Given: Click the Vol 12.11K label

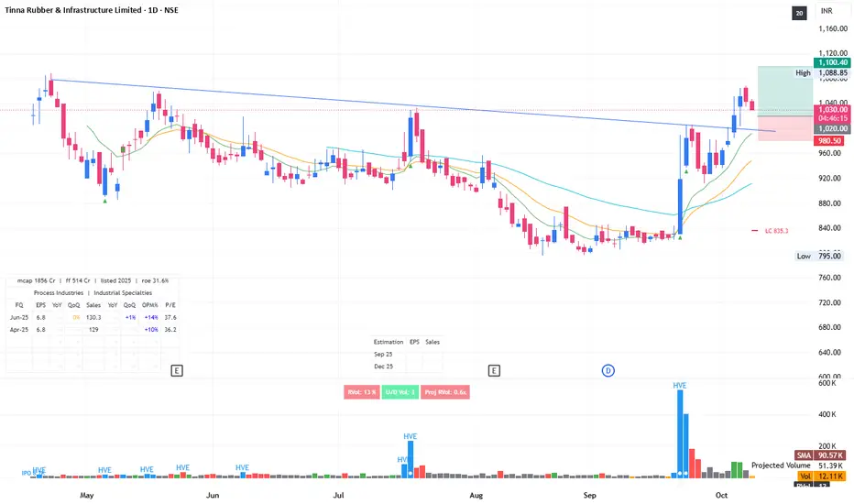Looking at the screenshot, I should click(x=820, y=476).
